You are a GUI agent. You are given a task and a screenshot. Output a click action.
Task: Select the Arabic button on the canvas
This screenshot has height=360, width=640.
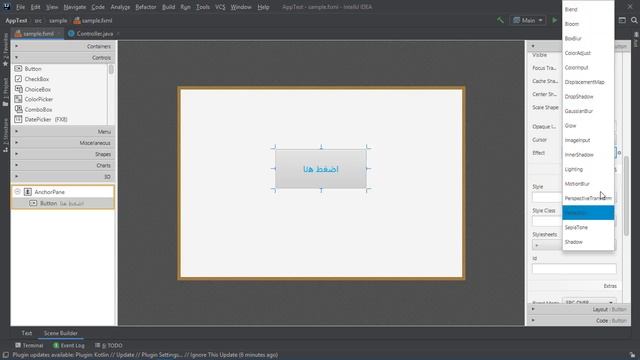tap(321, 169)
